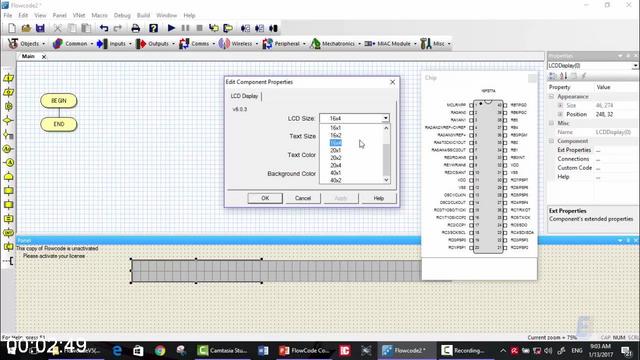This screenshot has width=640, height=360.
Task: Open the Common components dropdown
Action: [x=73, y=44]
